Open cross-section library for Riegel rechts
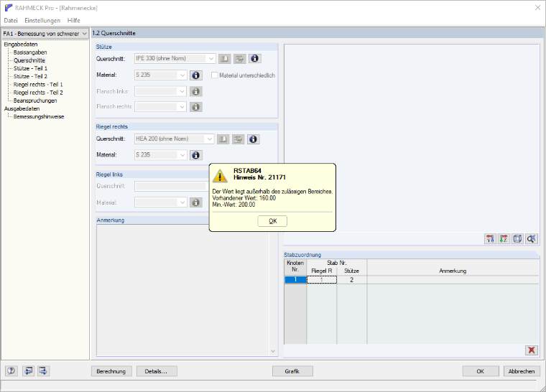 223,139
